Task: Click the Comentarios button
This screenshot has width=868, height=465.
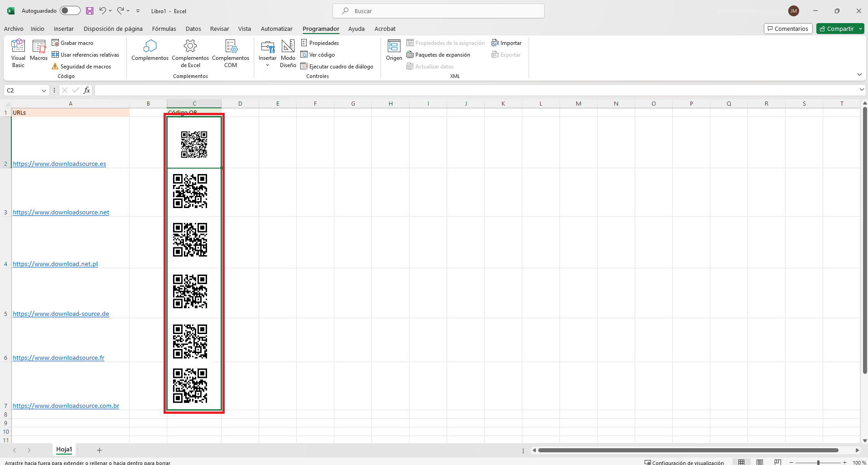Action: coord(788,29)
